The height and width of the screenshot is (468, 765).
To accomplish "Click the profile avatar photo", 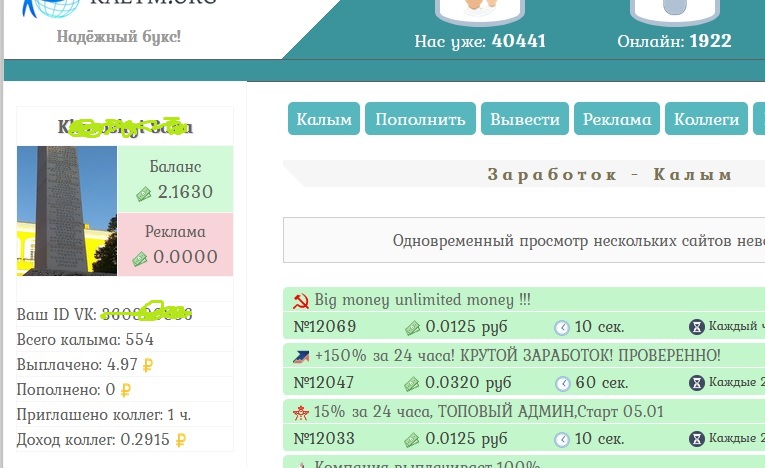I will [x=67, y=211].
